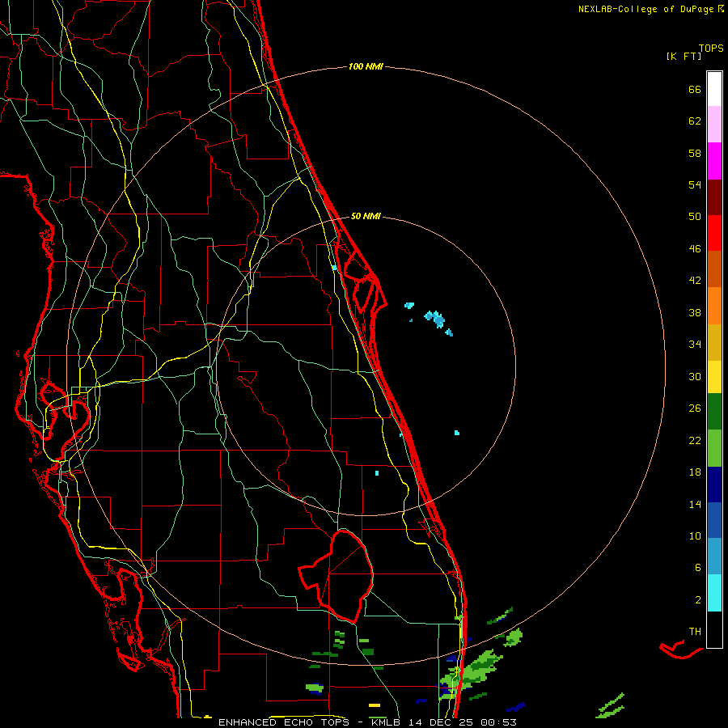The height and width of the screenshot is (728, 728).
Task: Click the 10 legend value label
Action: click(x=695, y=535)
